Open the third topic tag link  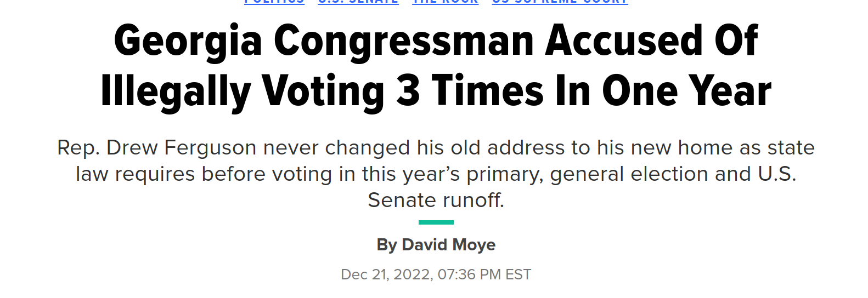coord(445,2)
